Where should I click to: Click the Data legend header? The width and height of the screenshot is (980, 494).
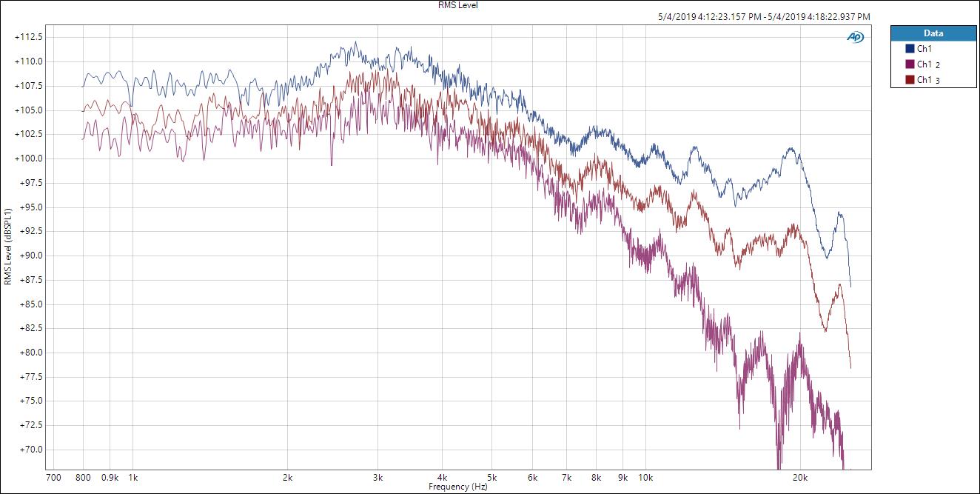click(933, 33)
